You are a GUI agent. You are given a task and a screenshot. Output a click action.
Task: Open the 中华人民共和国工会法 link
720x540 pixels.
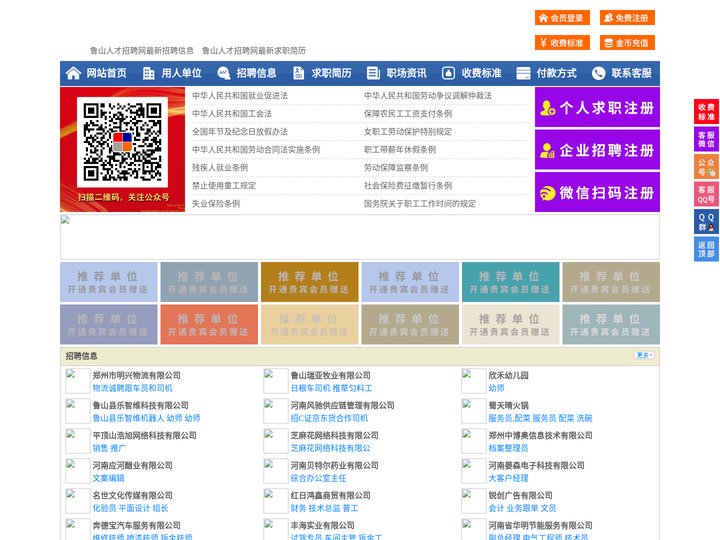(x=232, y=113)
